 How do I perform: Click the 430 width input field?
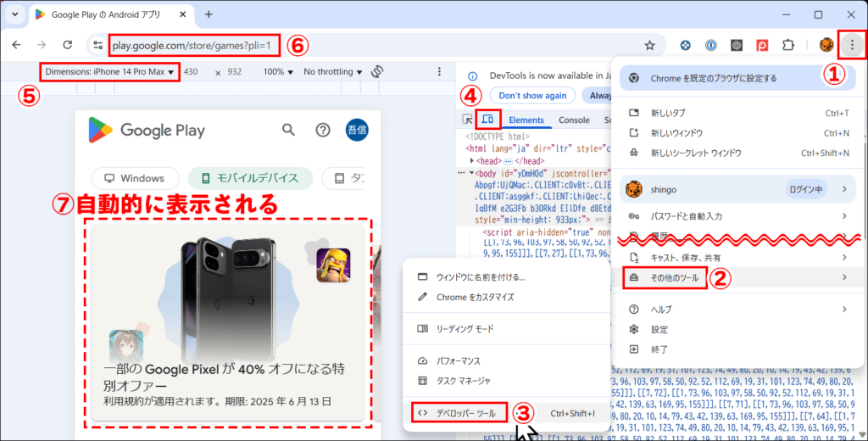(x=191, y=72)
